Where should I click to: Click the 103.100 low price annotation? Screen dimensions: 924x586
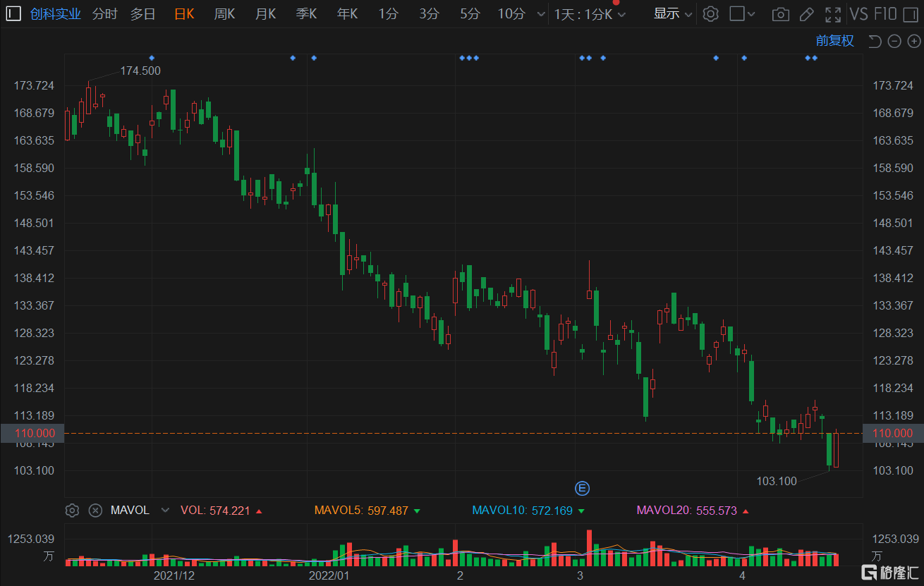pyautogui.click(x=777, y=481)
